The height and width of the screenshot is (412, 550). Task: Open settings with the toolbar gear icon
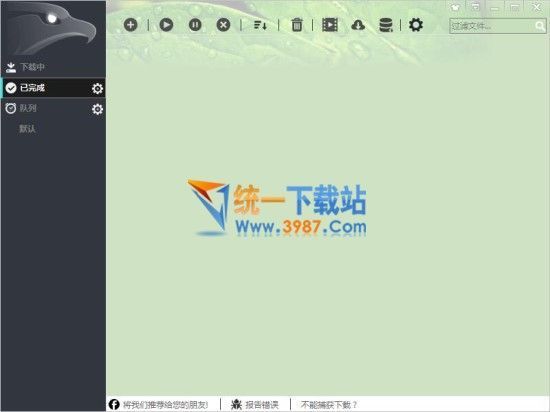coord(416,25)
